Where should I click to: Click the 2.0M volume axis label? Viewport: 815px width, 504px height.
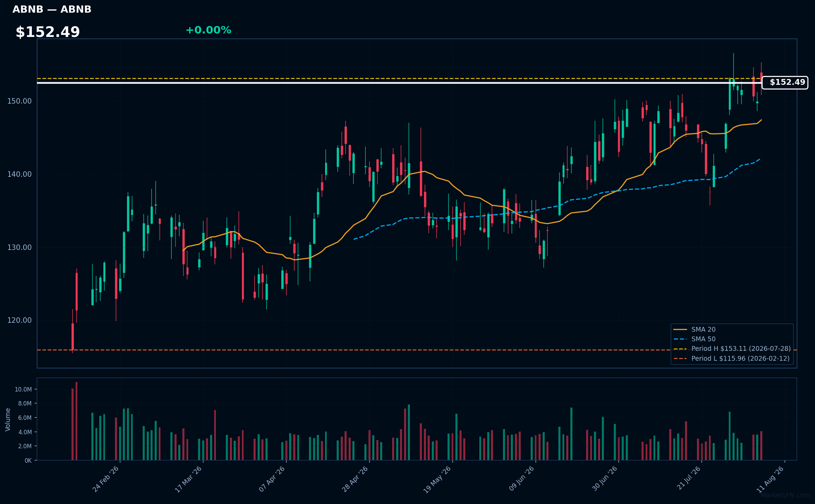[25, 446]
